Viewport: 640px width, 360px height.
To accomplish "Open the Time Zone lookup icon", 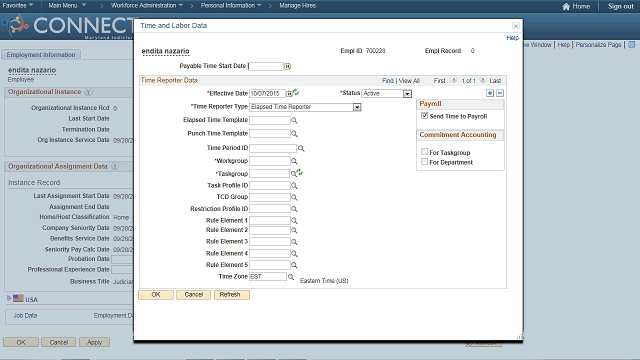I will click(291, 277).
